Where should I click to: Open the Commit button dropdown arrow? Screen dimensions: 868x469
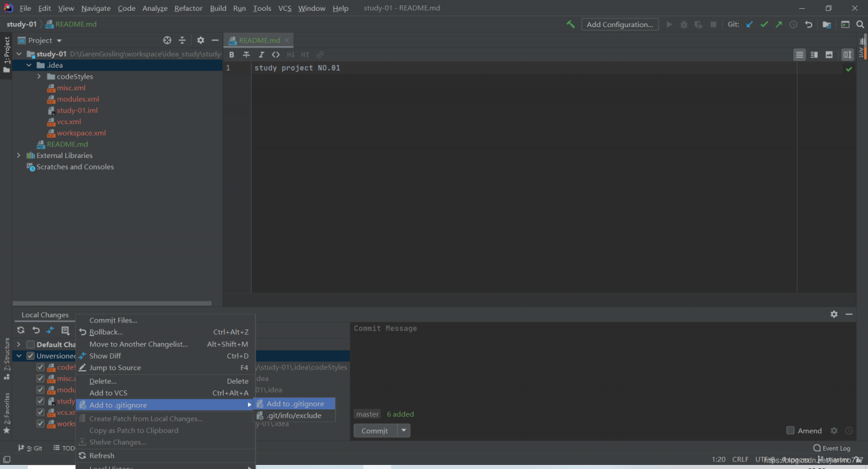[403, 430]
